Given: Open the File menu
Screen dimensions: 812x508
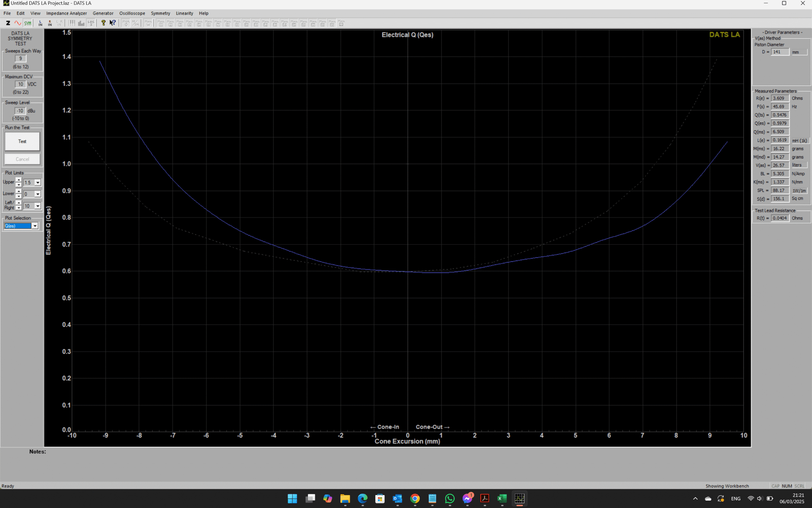Looking at the screenshot, I should 7,13.
